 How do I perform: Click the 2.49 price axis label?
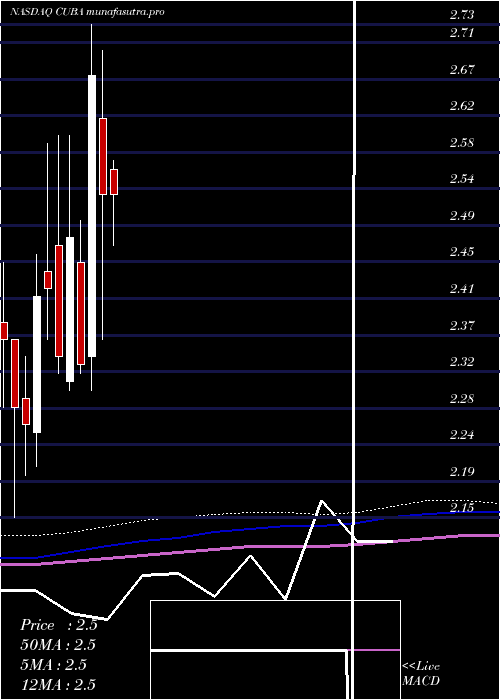coord(462,216)
